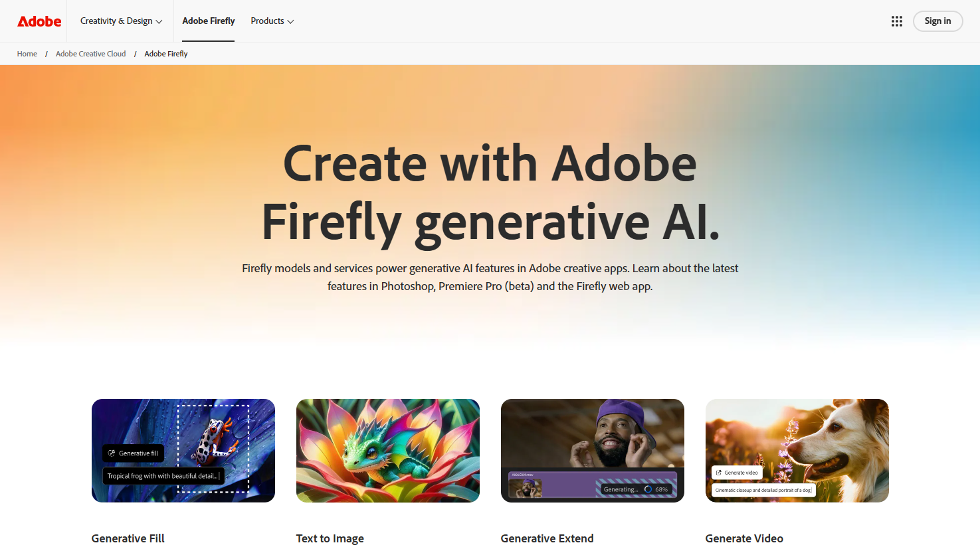Viewport: 980px width, 551px height.
Task: Click the Generative fill sparkle icon on frog image
Action: tap(112, 453)
